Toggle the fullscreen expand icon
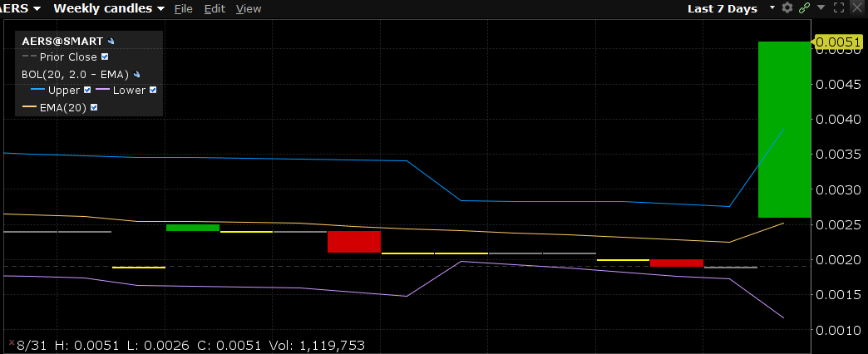Screen dimensions: 868x354 coord(839,7)
